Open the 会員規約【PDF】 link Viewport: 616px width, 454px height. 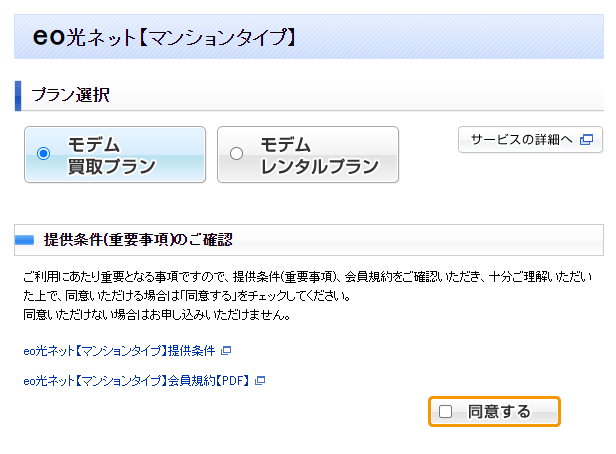136,380
